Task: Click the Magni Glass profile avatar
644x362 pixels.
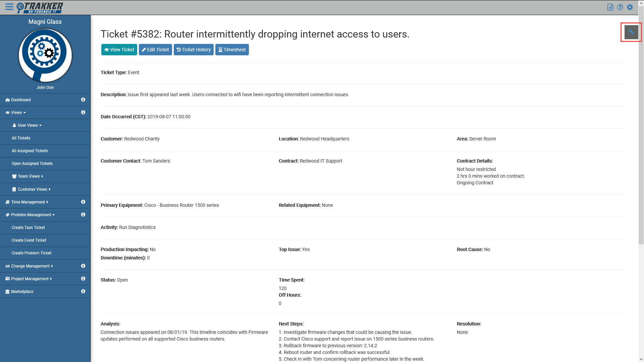Action: pos(45,55)
